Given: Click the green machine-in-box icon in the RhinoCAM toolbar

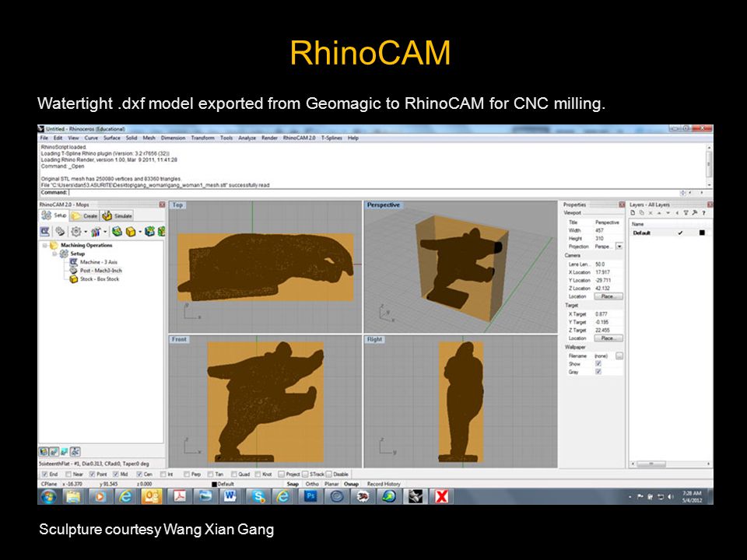Looking at the screenshot, I should [x=117, y=232].
